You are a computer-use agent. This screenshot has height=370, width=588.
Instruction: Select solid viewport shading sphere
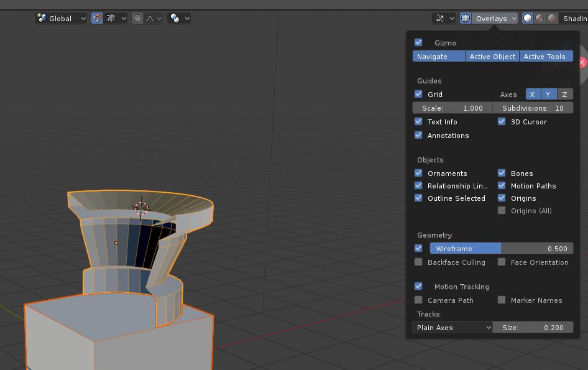[x=528, y=17]
